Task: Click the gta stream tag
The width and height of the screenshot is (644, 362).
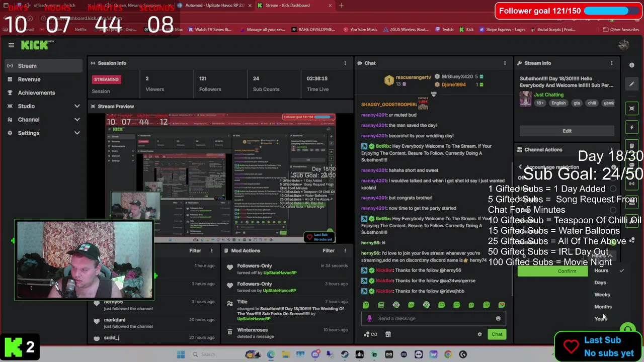Action: (x=577, y=103)
